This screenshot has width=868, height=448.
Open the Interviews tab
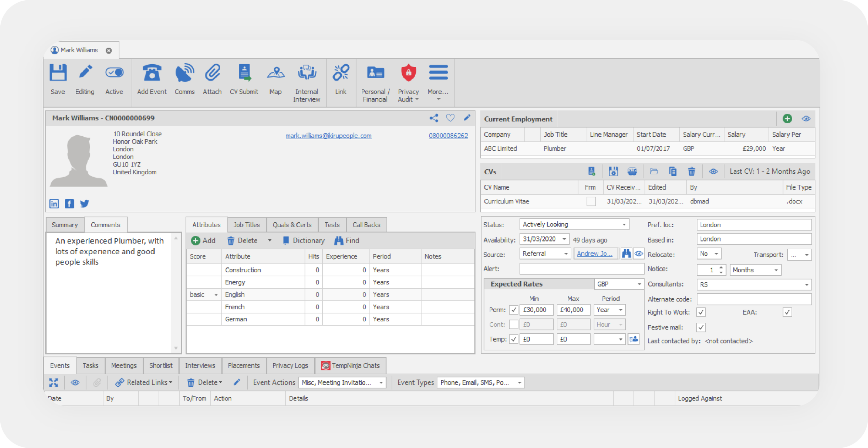200,366
